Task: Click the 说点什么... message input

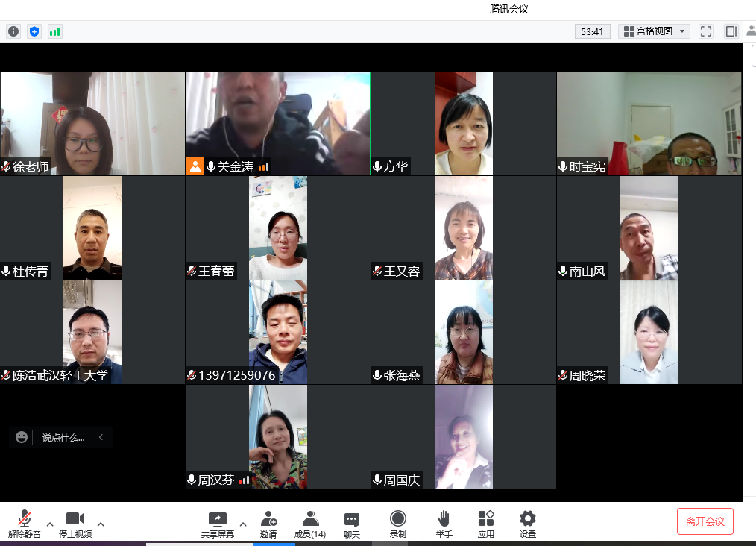Action: coord(63,438)
